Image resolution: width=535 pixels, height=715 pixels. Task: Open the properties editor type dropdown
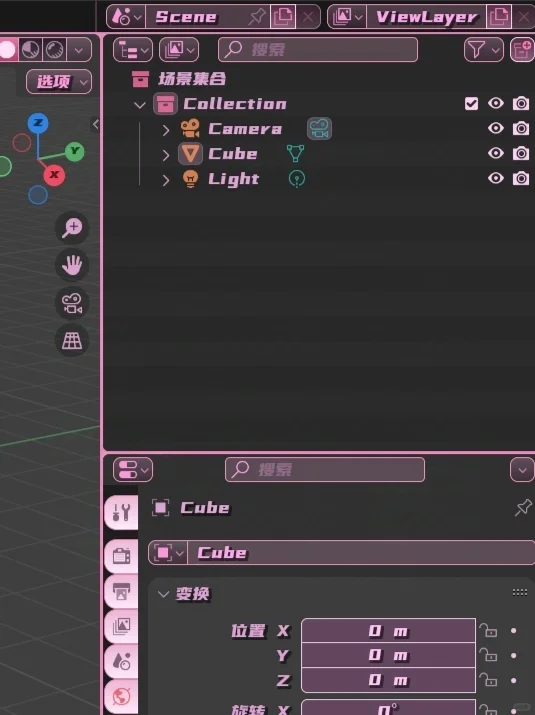133,470
